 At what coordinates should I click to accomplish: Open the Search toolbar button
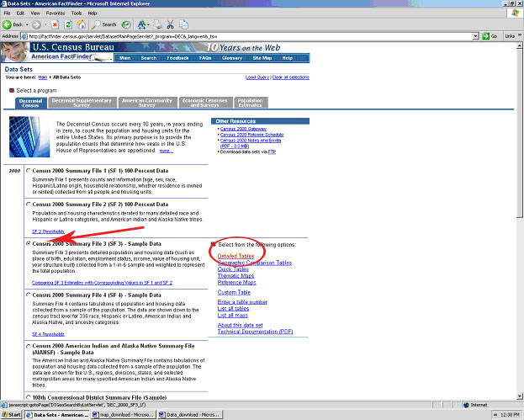point(104,24)
